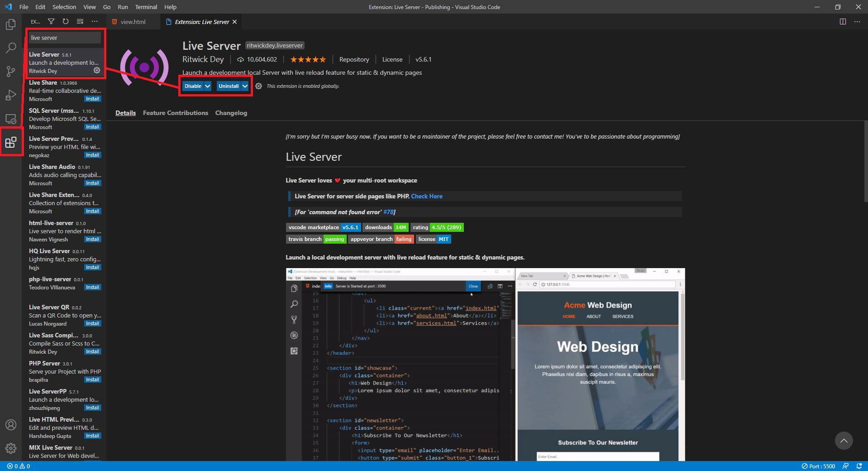The height and width of the screenshot is (471, 868).
Task: Select HQ Live Server in list
Action: [64, 259]
